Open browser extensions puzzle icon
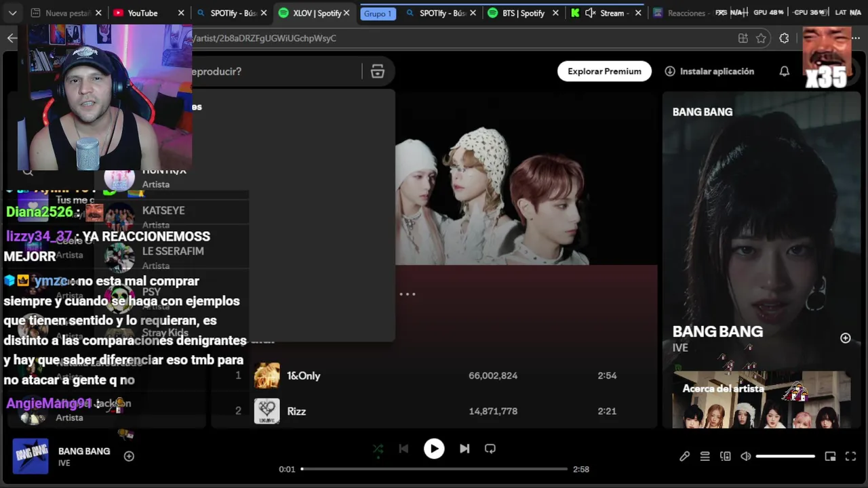 [x=785, y=38]
